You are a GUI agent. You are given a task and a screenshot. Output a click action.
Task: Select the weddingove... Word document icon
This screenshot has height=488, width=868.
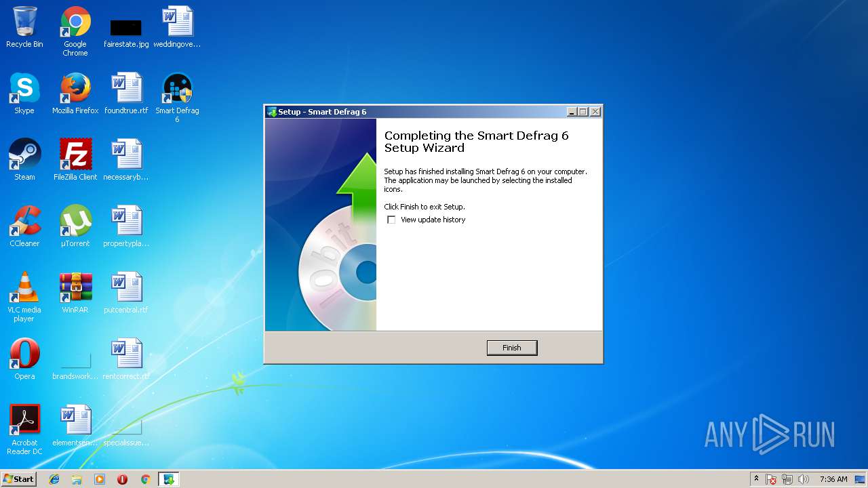point(177,27)
